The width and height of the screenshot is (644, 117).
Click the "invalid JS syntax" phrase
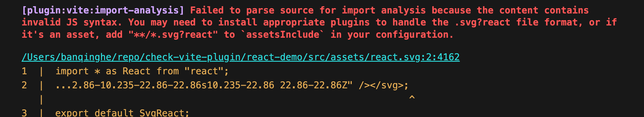click(x=69, y=23)
